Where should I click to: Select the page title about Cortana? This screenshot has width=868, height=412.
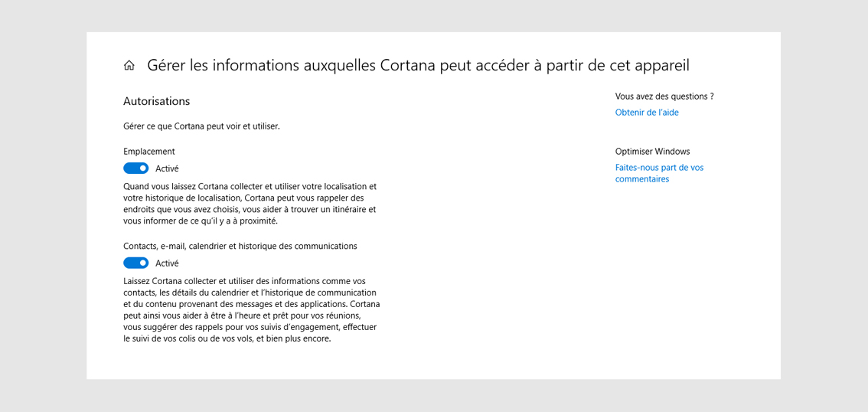coord(418,66)
